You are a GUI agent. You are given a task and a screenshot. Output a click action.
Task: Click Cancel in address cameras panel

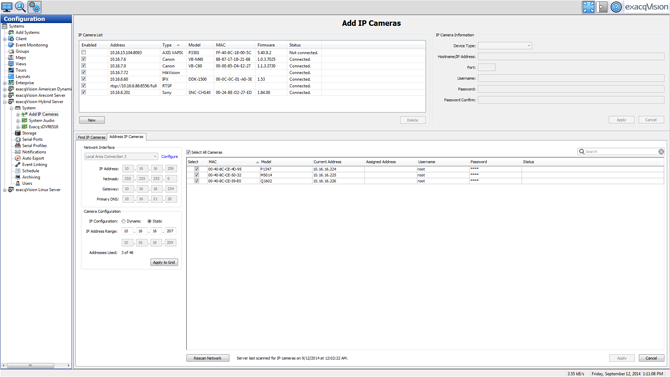tap(651, 358)
